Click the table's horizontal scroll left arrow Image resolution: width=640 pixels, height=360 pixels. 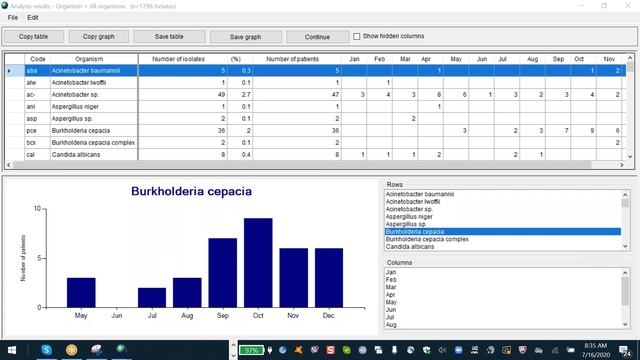tap(9, 165)
